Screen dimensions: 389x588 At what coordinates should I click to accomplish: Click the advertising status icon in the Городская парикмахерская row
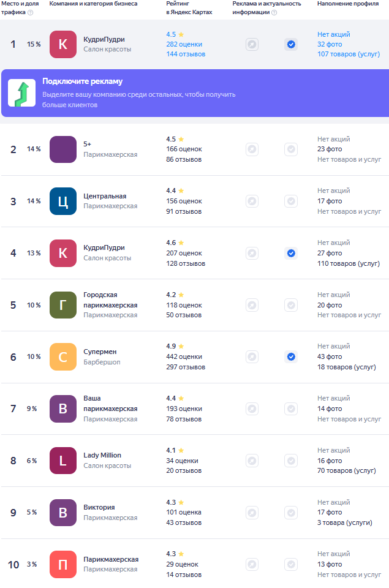252,305
